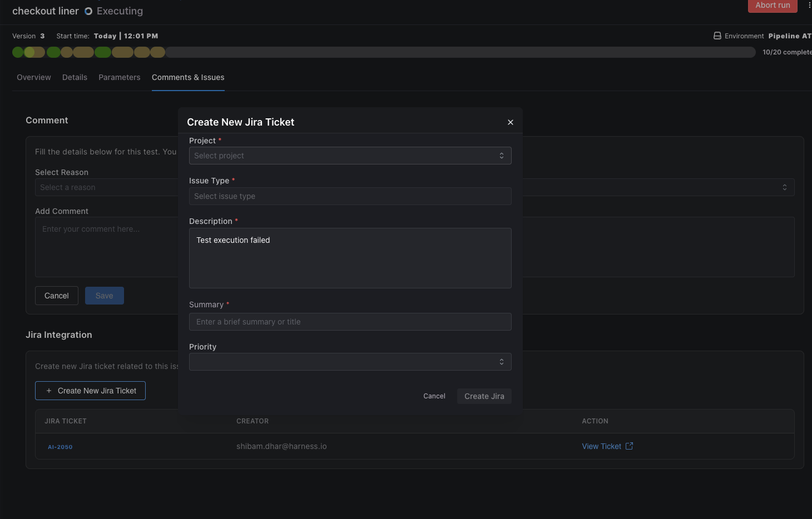Dismiss the Create New Jira Ticket dialog with X
812x519 pixels.
click(x=510, y=122)
